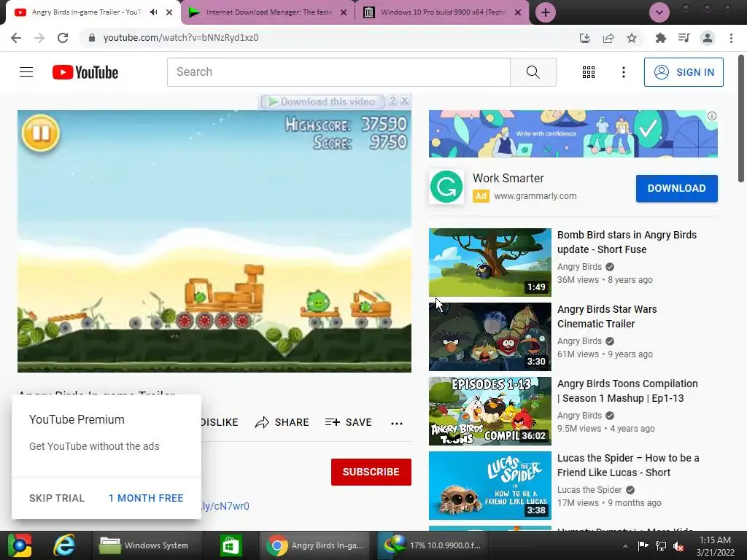747x560 pixels.
Task: Open YouTube settings three-dot menu
Action: click(x=623, y=72)
